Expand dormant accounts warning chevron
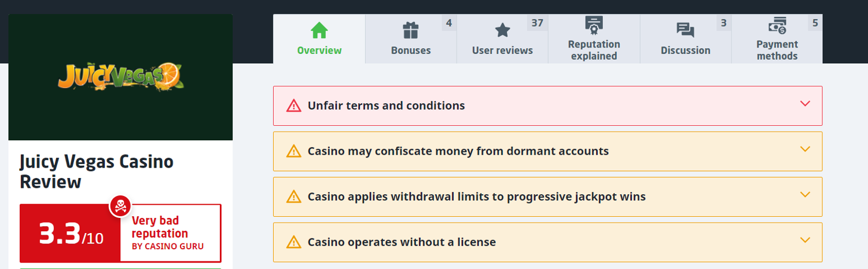Viewport: 868px width, 269px height. pyautogui.click(x=804, y=149)
